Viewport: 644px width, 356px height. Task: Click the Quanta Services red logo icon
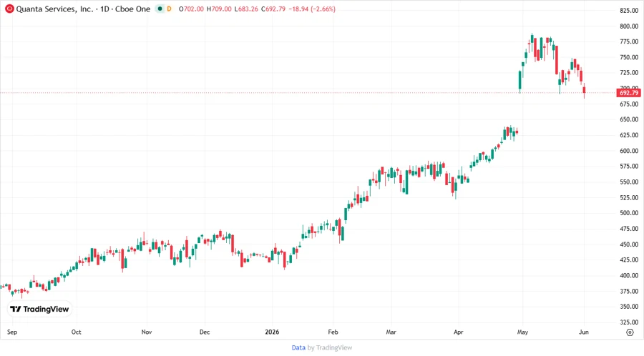(9, 9)
